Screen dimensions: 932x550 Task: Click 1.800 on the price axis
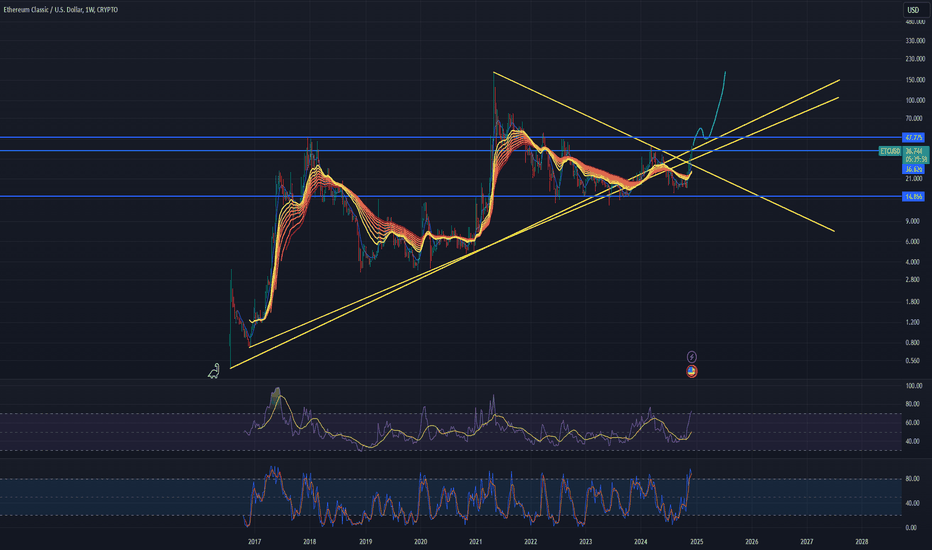pyautogui.click(x=913, y=301)
